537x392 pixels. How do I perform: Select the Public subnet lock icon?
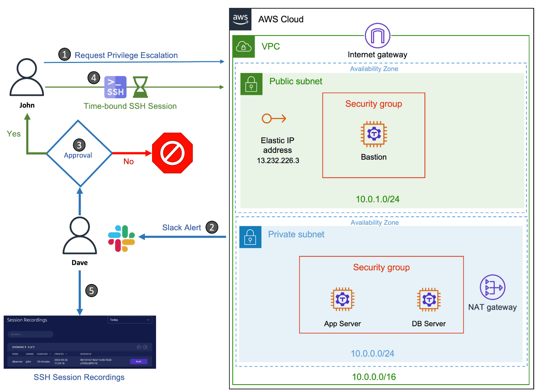click(x=251, y=84)
